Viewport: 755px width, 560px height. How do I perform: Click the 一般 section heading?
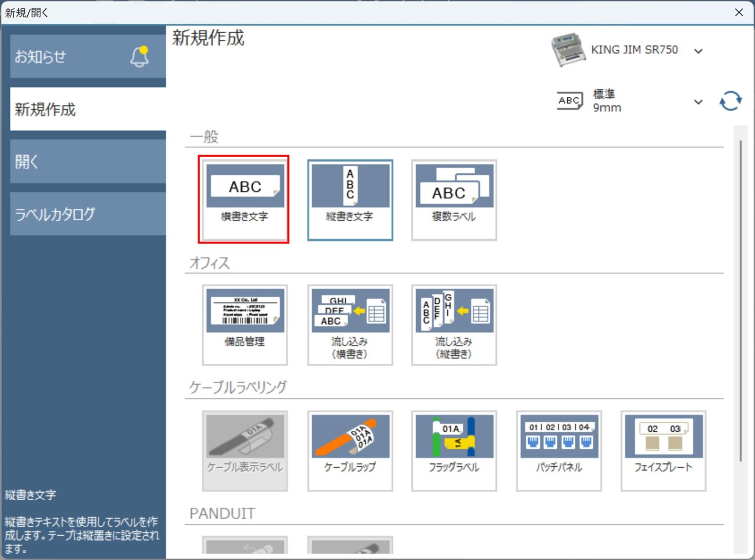point(204,136)
